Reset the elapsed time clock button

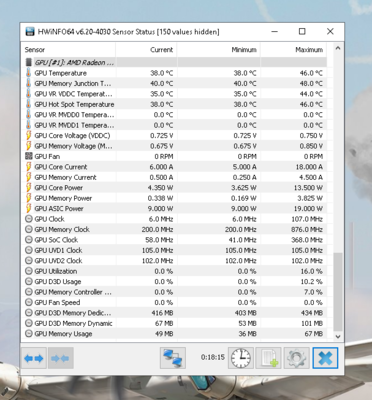241,358
